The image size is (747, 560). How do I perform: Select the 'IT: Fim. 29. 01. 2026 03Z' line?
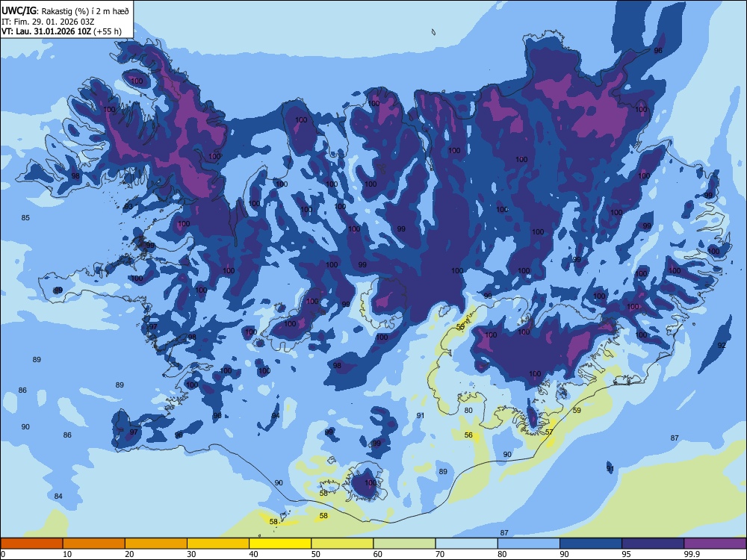[46, 22]
